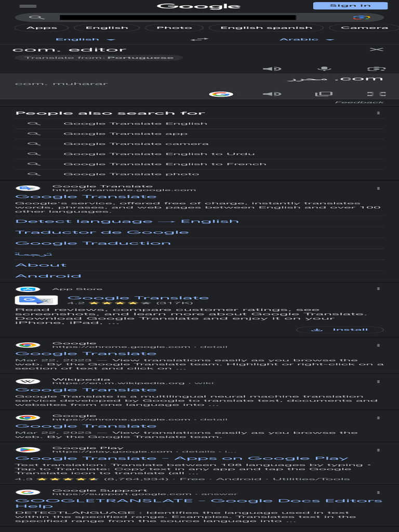
Task: Open GOOGLETRANSLATE - Google Docs Editors Help
Action: (x=199, y=503)
